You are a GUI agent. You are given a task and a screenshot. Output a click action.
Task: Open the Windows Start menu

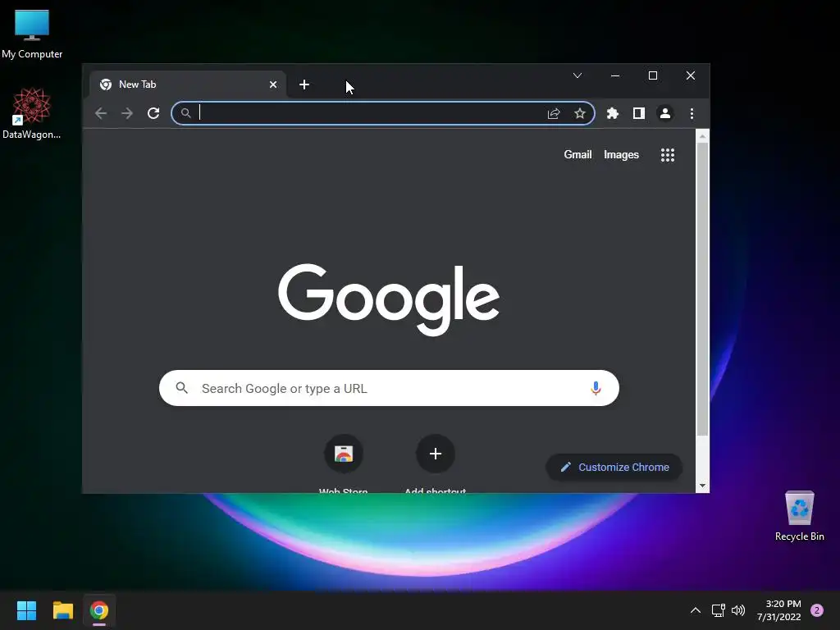pyautogui.click(x=26, y=610)
